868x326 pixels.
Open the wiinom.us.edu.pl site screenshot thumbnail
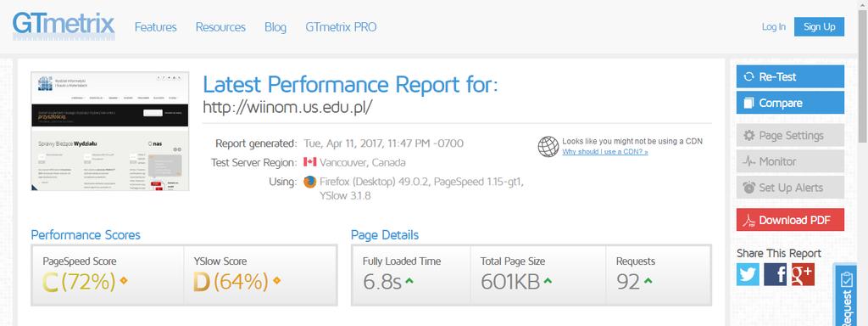[109, 132]
